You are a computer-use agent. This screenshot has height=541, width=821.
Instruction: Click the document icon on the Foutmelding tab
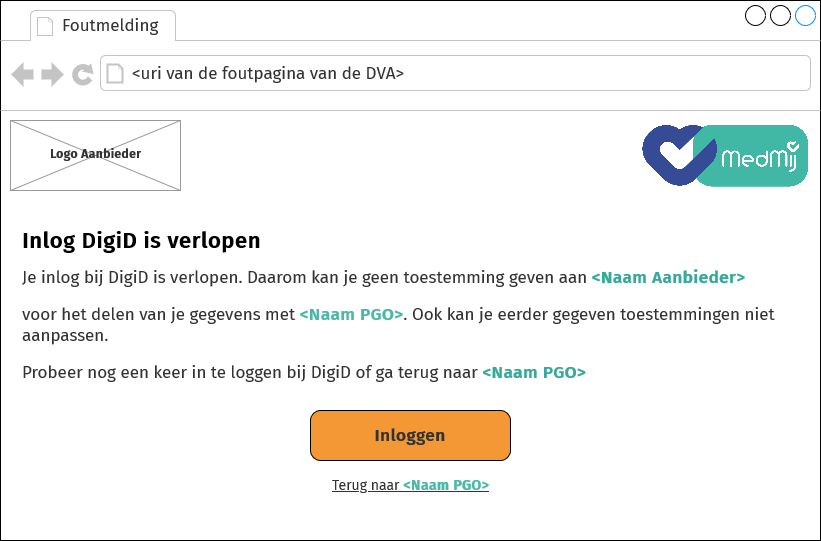45,26
